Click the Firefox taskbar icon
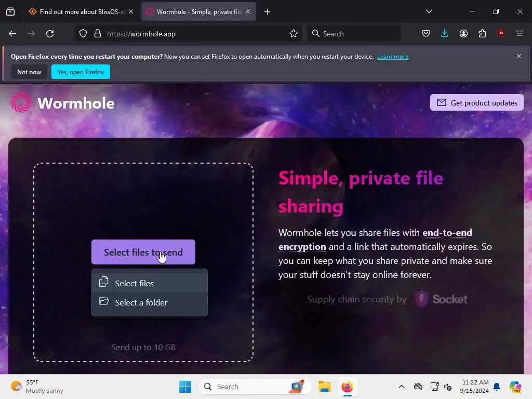Screen dimensions: 532x399 (347, 387)
